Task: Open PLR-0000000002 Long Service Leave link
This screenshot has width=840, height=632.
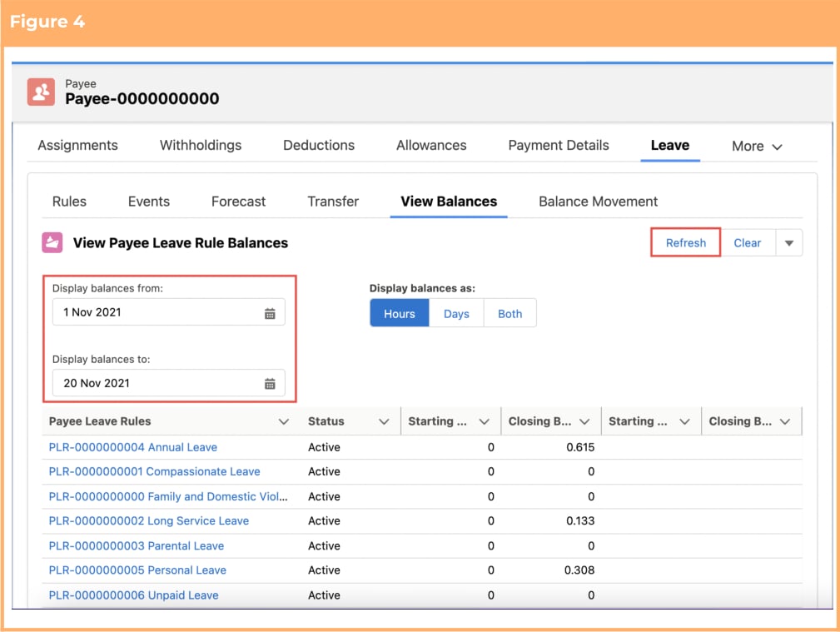Action: pyautogui.click(x=149, y=521)
